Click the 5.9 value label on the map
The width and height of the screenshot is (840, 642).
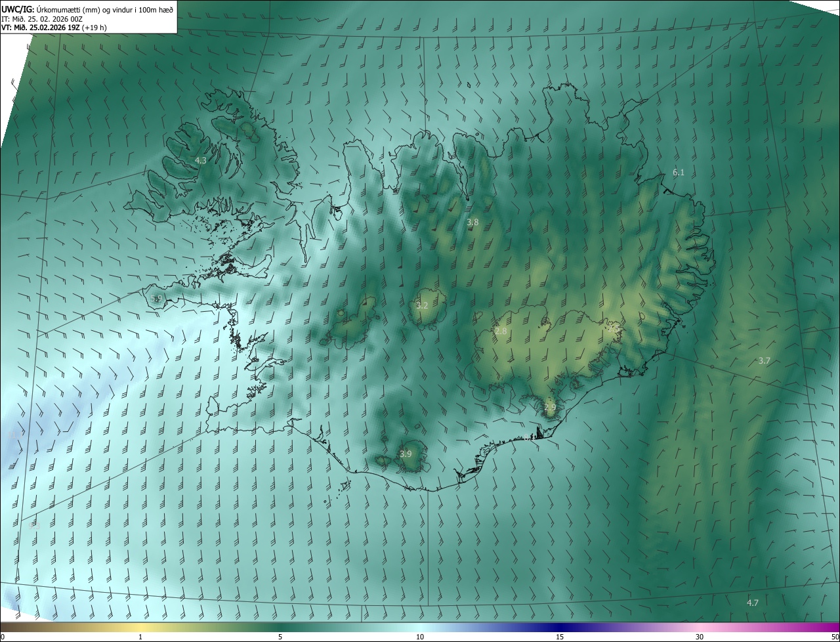pos(156,299)
